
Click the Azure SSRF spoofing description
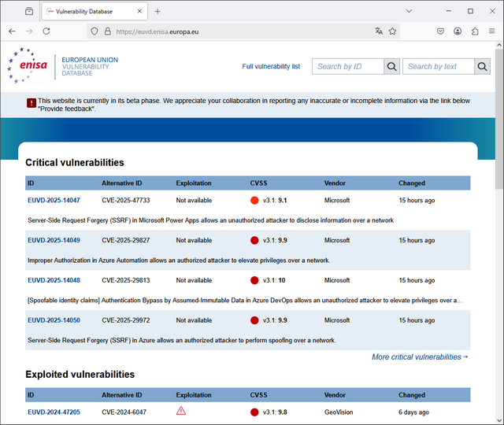click(182, 341)
